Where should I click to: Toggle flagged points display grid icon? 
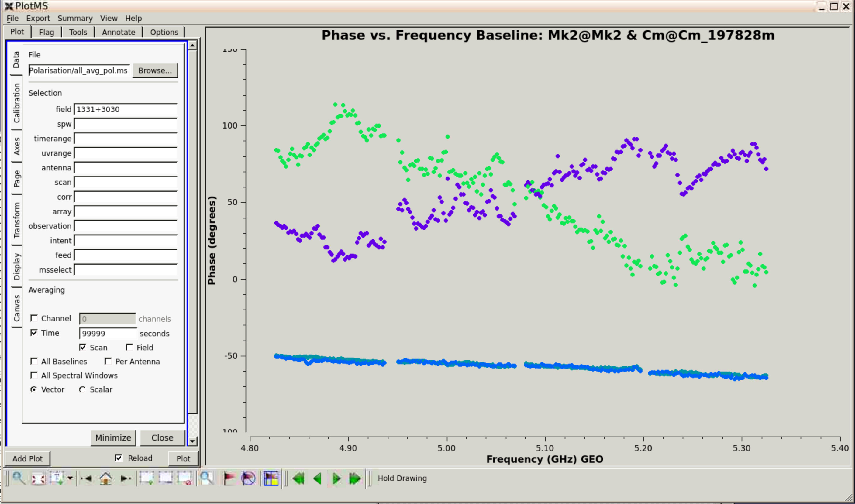(x=271, y=478)
